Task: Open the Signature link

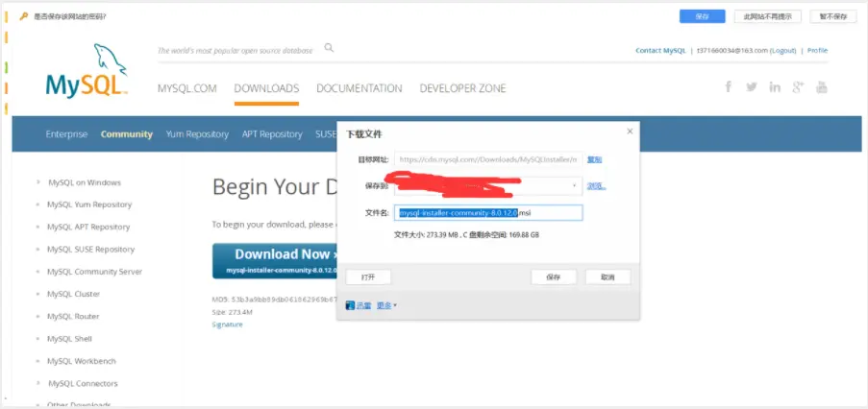Action: [x=228, y=325]
